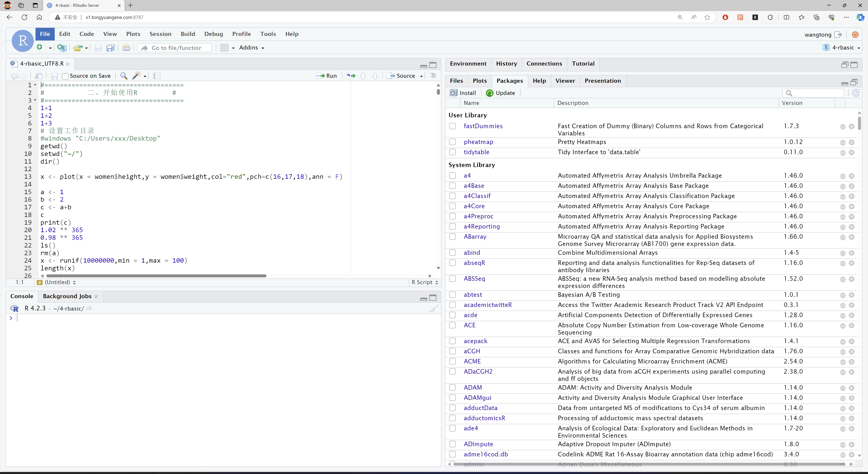Toggle the Source on Save checkbox
868x474 pixels.
click(65, 76)
